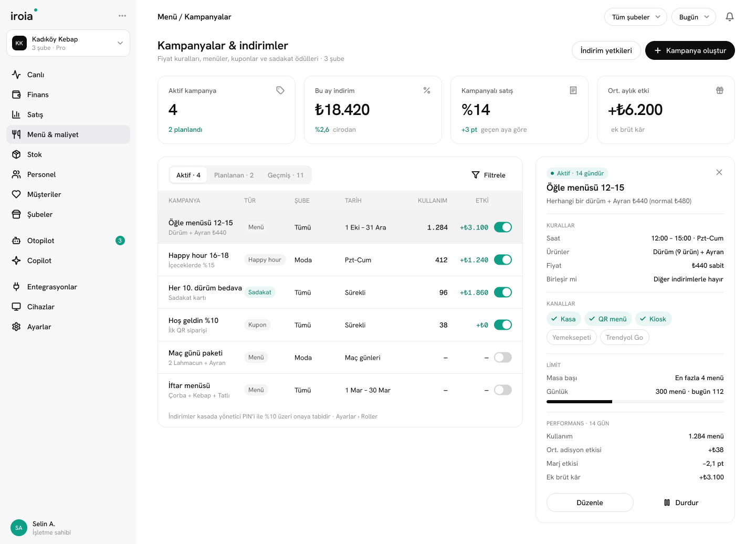Viewport: 756px width, 544px height.
Task: Open the Bugün date dropdown
Action: tap(694, 17)
